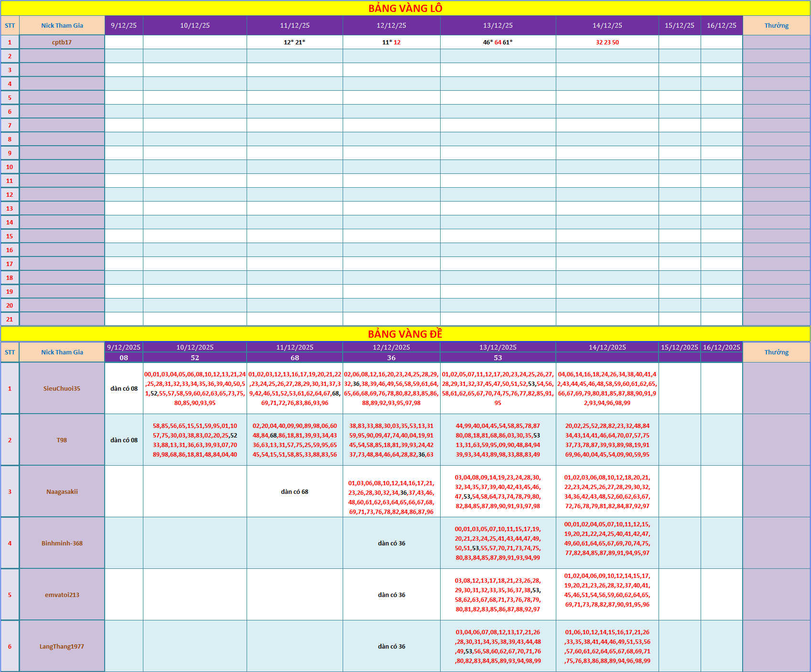
Task: Select the 16/12/2025 header in Đề table
Action: coord(721,347)
